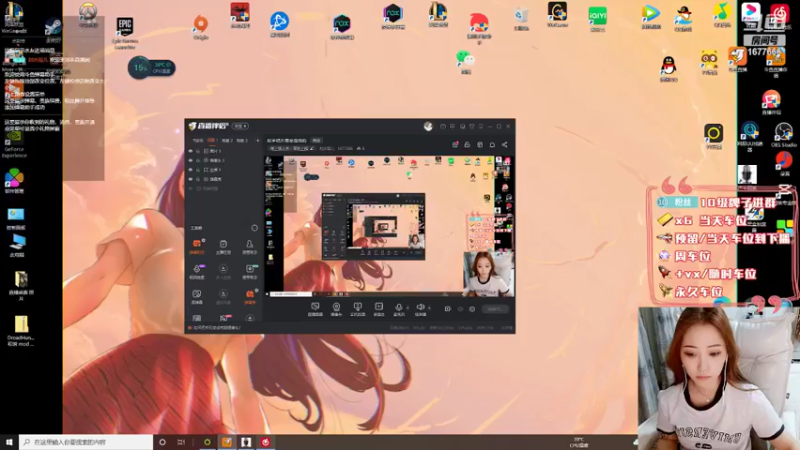Viewport: 800px width, 450px height.
Task: Open the yellow ring camera app icon
Action: (x=713, y=136)
